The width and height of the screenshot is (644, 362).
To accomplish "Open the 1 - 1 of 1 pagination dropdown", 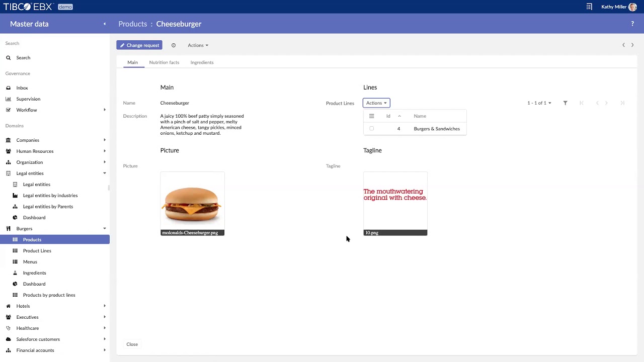I will tap(539, 103).
